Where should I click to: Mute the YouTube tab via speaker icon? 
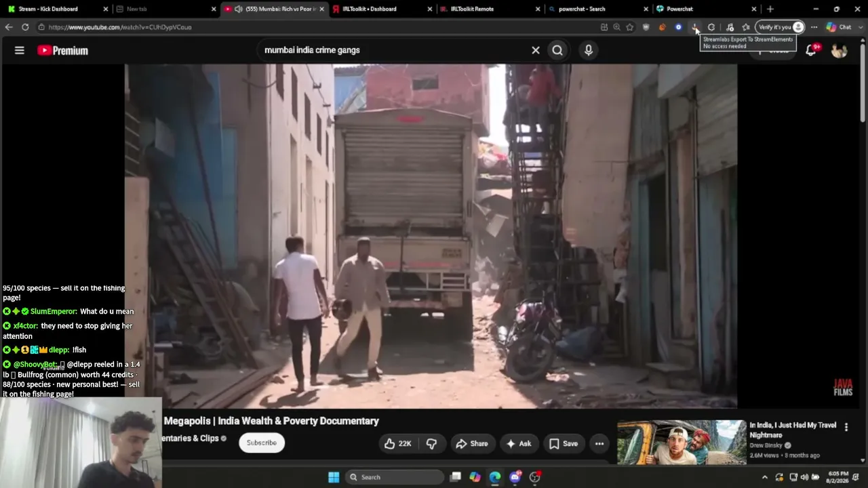click(x=239, y=9)
